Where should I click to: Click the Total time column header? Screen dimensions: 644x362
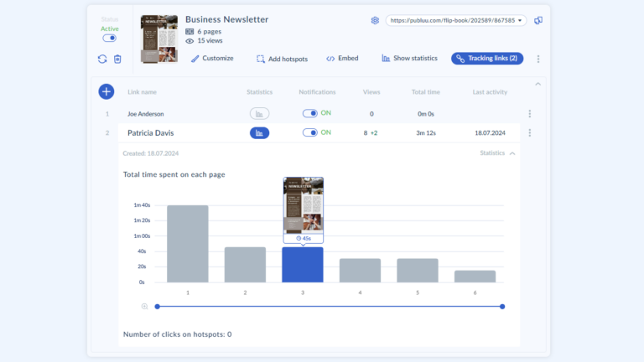tap(426, 92)
